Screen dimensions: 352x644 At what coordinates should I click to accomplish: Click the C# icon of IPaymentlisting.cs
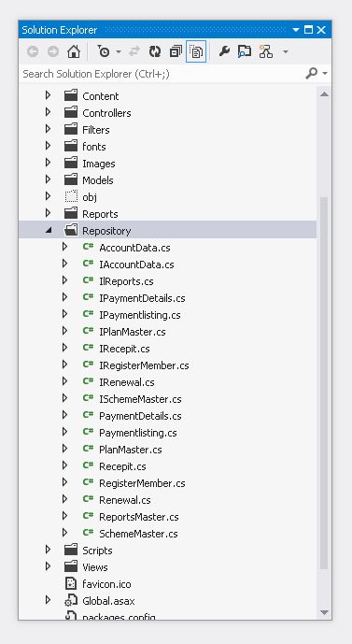[x=88, y=314]
